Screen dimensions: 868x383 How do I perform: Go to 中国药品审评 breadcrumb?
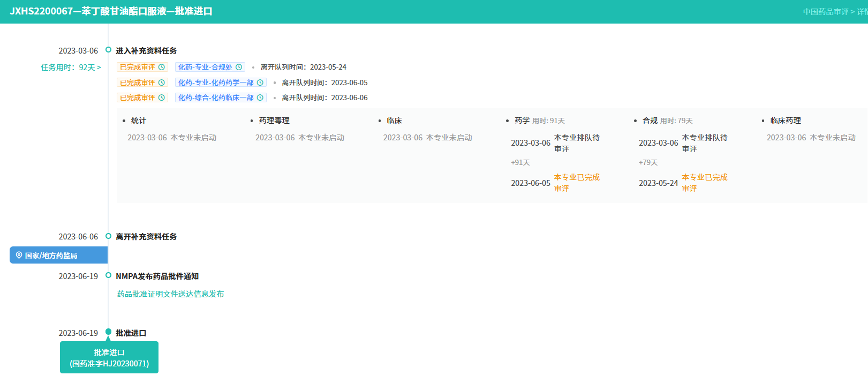[825, 12]
